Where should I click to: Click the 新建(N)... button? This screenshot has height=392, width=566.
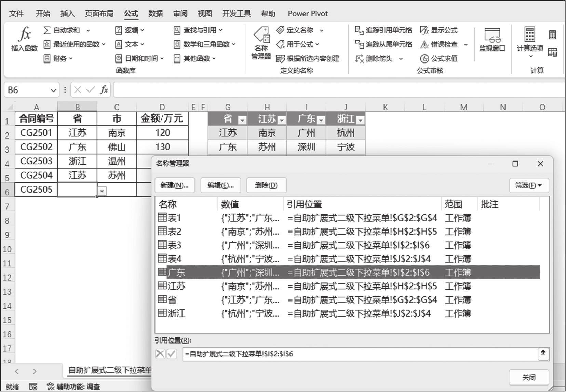click(174, 185)
